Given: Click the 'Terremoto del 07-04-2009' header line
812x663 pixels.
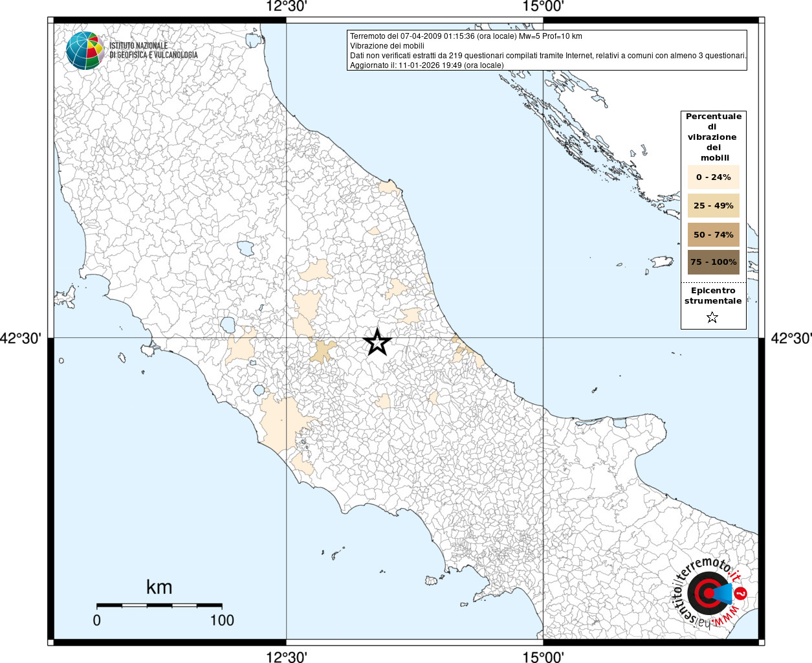Looking at the screenshot, I should pyautogui.click(x=466, y=36).
